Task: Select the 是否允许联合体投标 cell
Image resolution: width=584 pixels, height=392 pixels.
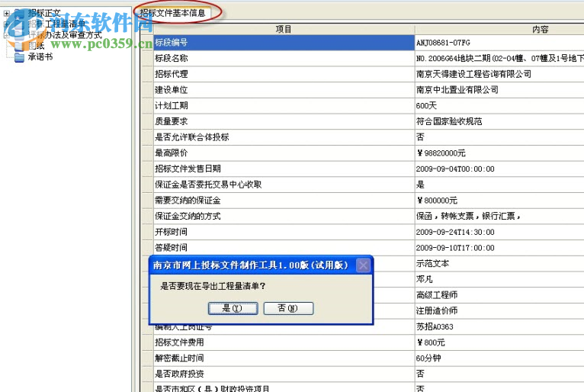Action: pyautogui.click(x=284, y=137)
